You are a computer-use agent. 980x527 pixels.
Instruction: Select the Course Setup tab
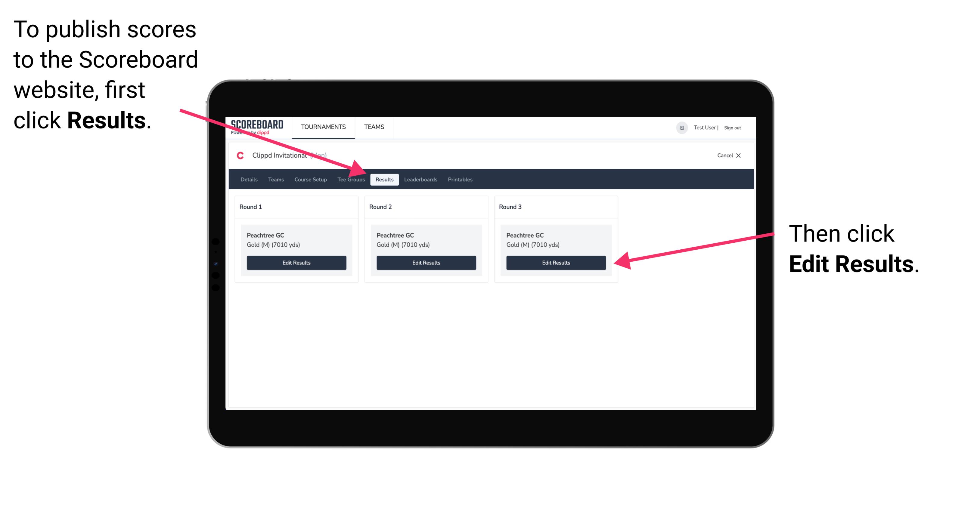point(310,179)
